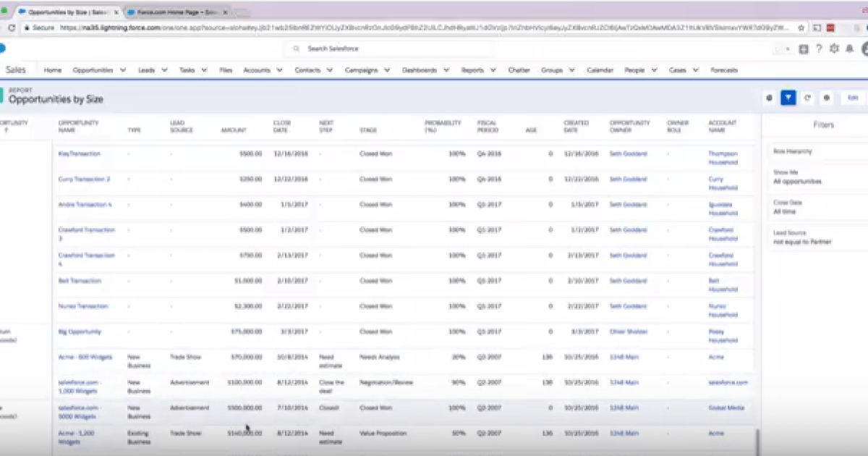Expand the Leads nav dropdown arrow
Viewport: 868px width, 456px height.
(164, 70)
